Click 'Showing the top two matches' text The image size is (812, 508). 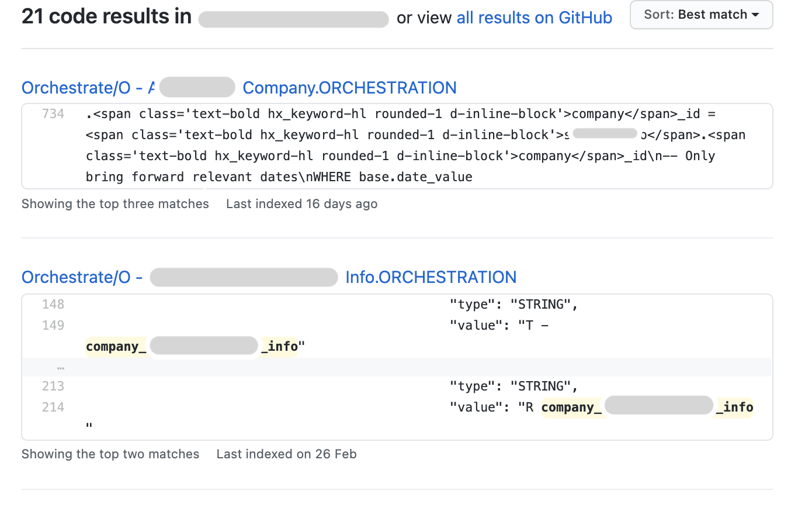110,454
